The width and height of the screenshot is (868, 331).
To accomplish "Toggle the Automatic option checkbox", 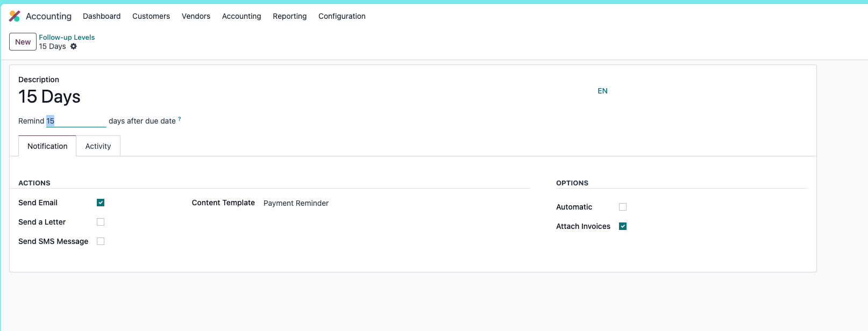I will click(x=623, y=207).
